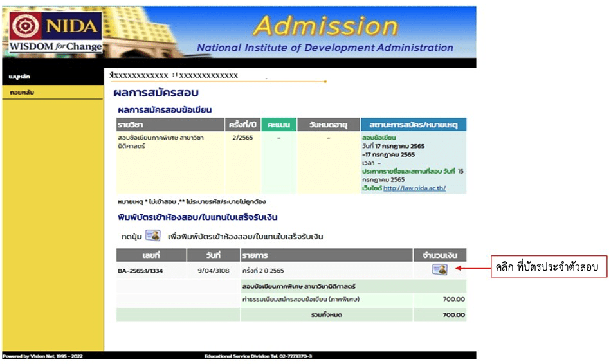Click the วันหมดอายุ column header
The image size is (611, 364).
pyautogui.click(x=328, y=125)
